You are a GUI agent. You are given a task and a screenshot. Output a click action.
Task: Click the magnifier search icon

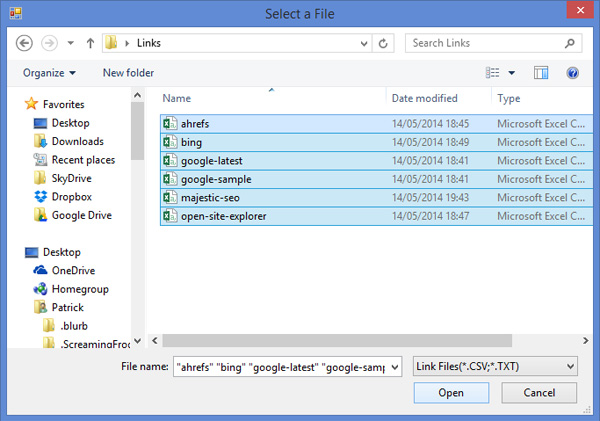pyautogui.click(x=570, y=43)
